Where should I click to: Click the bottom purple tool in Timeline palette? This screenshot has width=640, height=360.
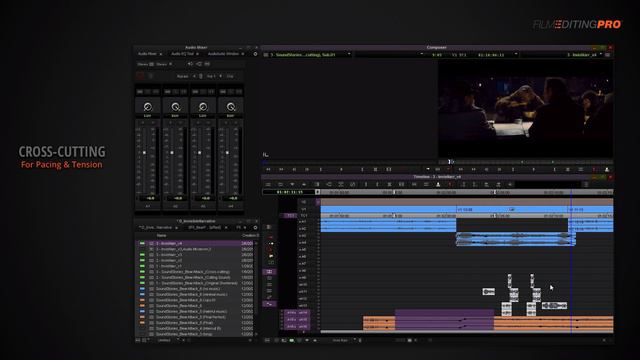coord(269,304)
